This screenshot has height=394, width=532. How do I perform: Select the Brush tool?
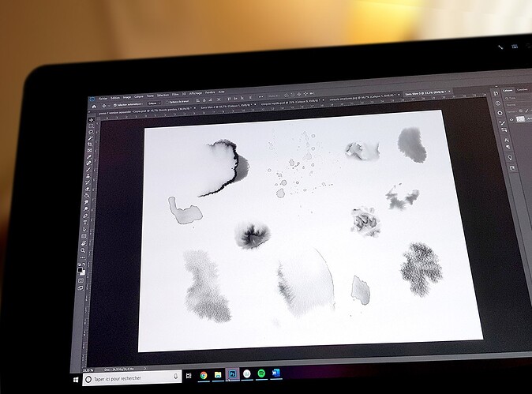[88, 169]
